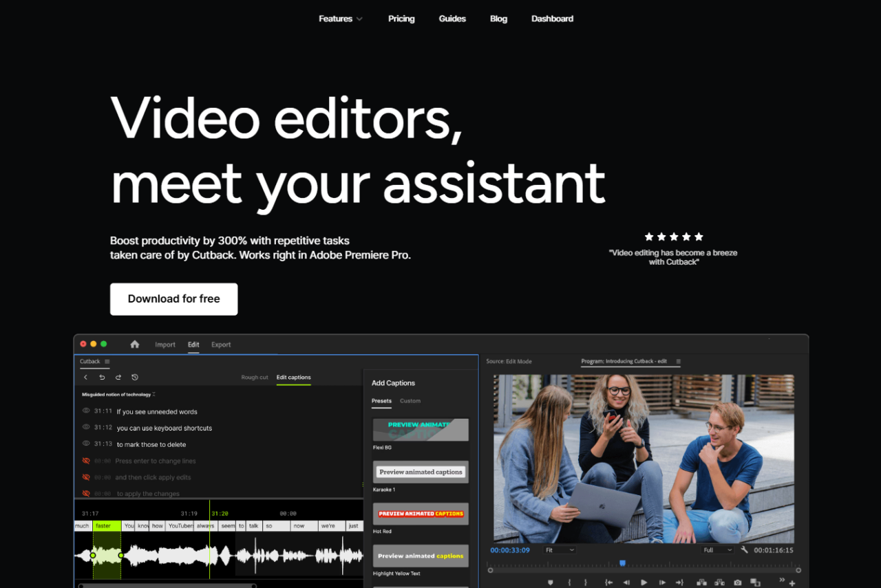The height and width of the screenshot is (588, 881).
Task: Go back with the left chevron arrow
Action: click(85, 378)
